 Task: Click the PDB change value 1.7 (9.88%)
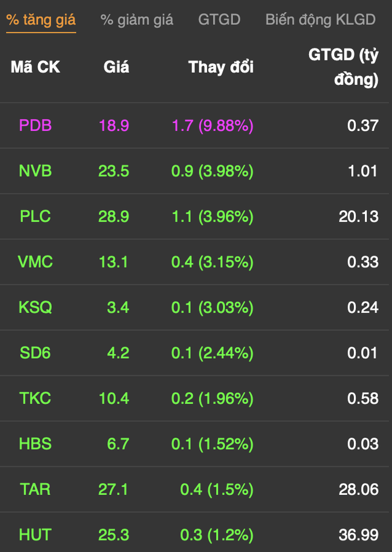[x=213, y=126]
